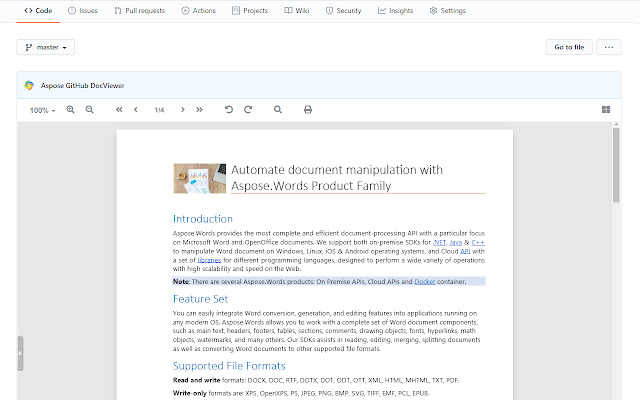Click the 1/4 page number field
640x400 pixels.
159,110
